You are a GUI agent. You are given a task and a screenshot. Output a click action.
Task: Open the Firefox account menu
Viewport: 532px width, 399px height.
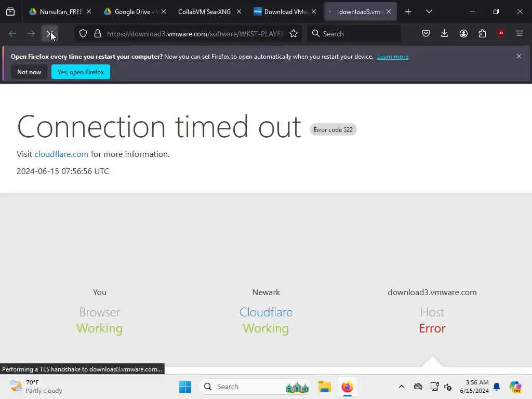click(463, 33)
